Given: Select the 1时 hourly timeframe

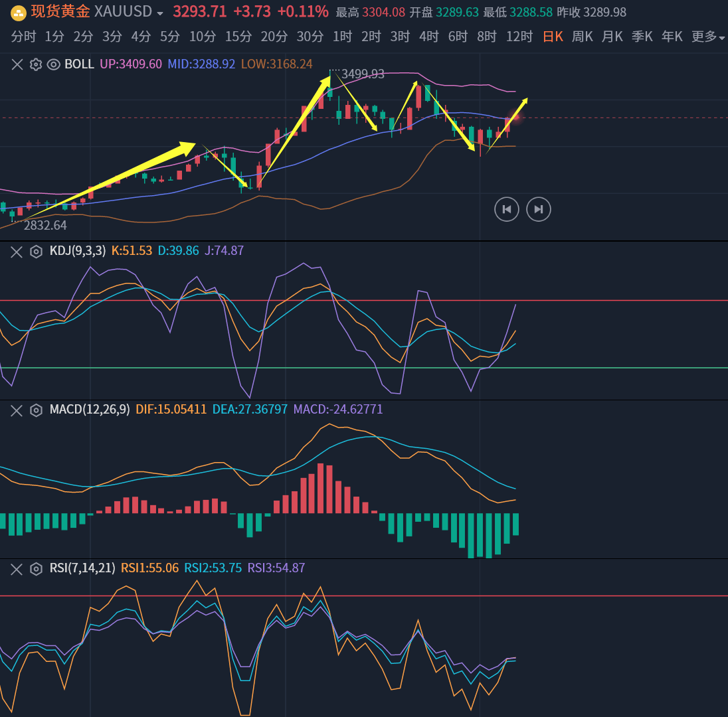Looking at the screenshot, I should pos(342,37).
